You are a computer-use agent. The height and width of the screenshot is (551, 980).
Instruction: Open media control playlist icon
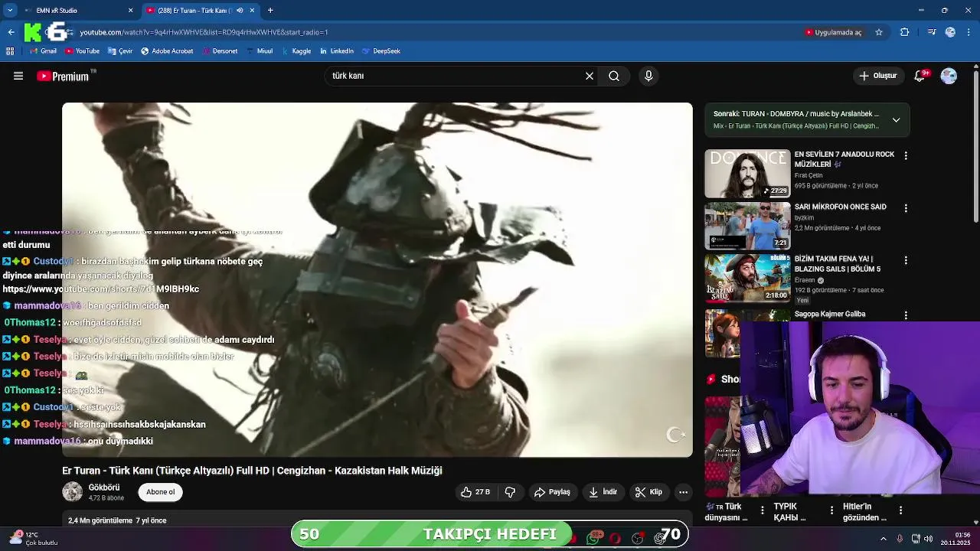[x=931, y=32]
